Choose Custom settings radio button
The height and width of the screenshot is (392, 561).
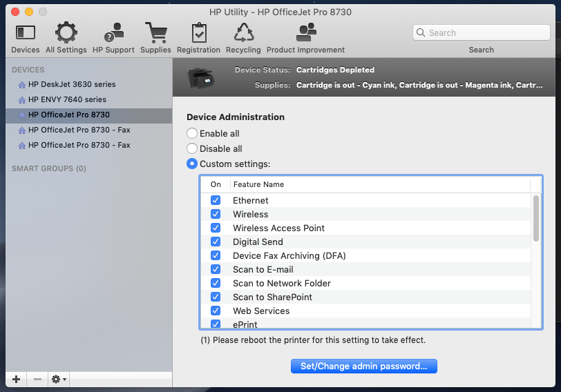pyautogui.click(x=192, y=164)
